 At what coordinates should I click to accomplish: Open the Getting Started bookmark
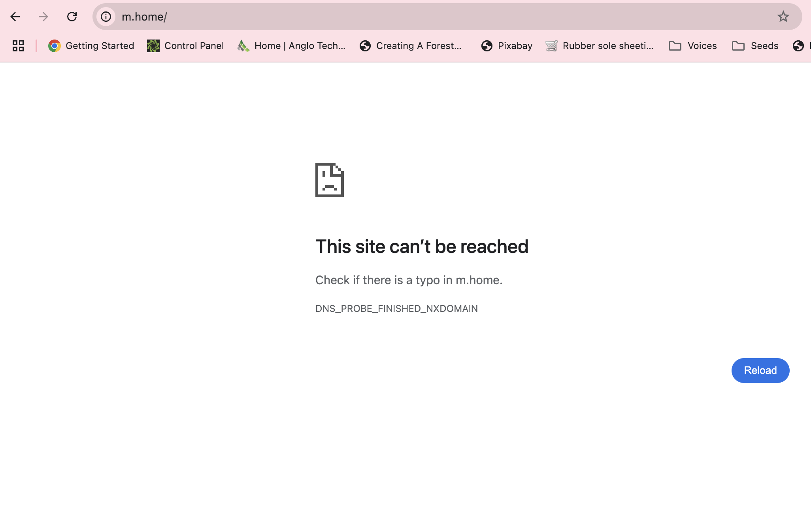click(91, 46)
